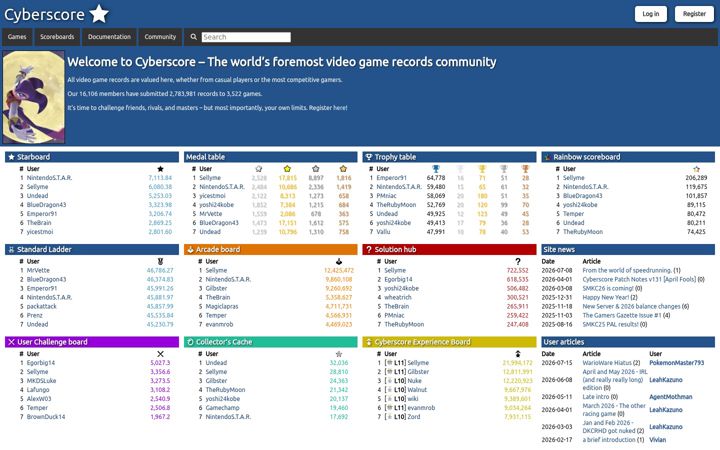
Task: Click the search magnifier icon
Action: click(193, 37)
